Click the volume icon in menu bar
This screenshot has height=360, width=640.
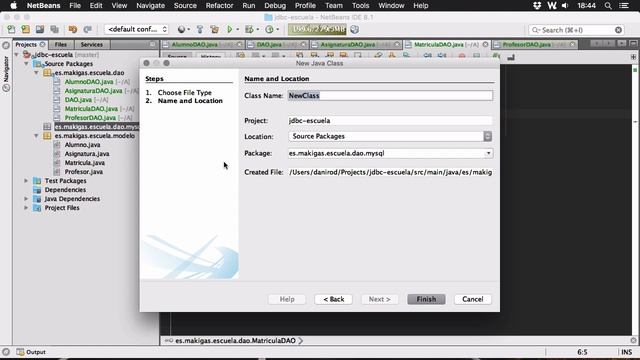coord(565,6)
